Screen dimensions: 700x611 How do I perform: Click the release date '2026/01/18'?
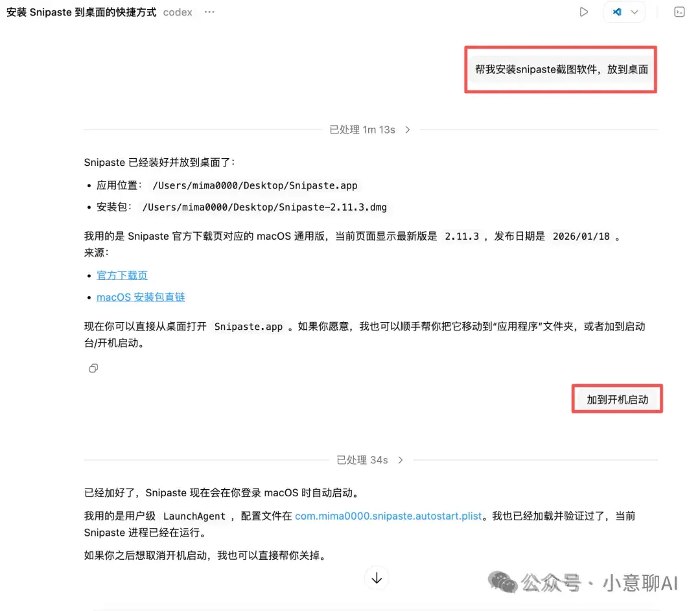[581, 236]
